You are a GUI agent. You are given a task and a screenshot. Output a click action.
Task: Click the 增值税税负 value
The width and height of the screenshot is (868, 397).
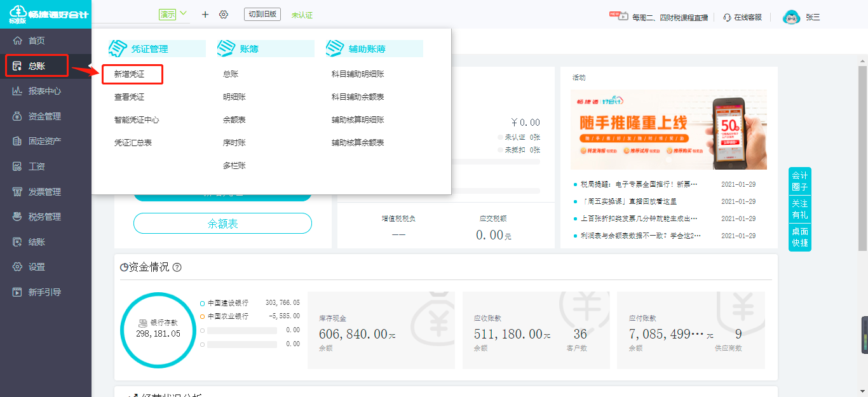coord(398,235)
